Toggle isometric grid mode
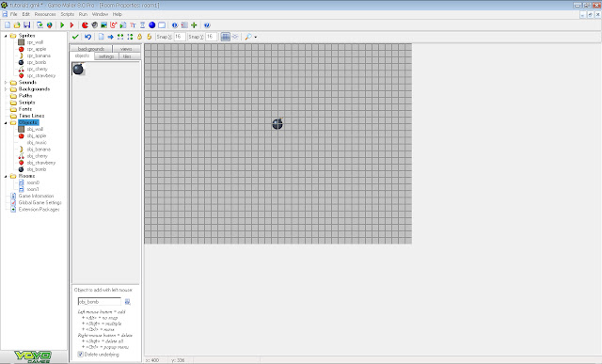The height and width of the screenshot is (364, 602). (235, 37)
